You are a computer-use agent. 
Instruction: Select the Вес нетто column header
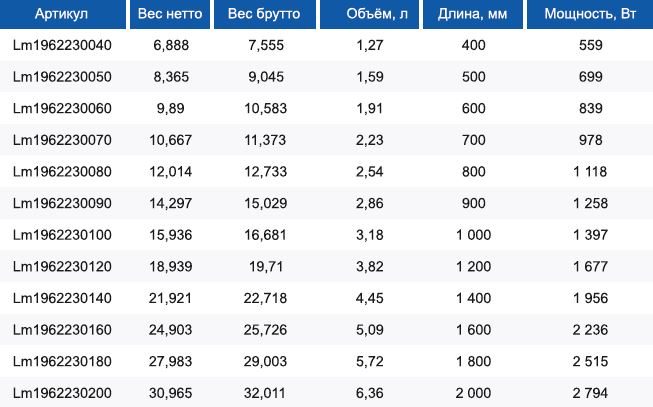pyautogui.click(x=170, y=14)
